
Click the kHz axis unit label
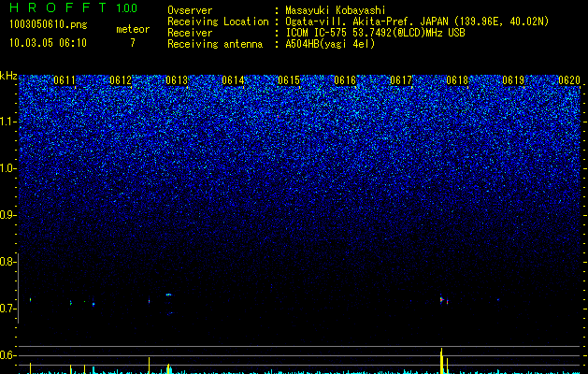coord(8,76)
